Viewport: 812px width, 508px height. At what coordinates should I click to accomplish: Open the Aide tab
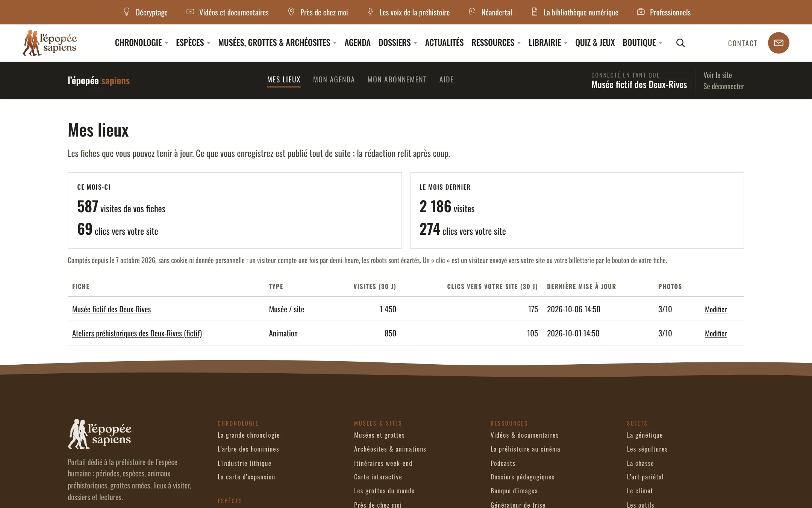pos(447,80)
